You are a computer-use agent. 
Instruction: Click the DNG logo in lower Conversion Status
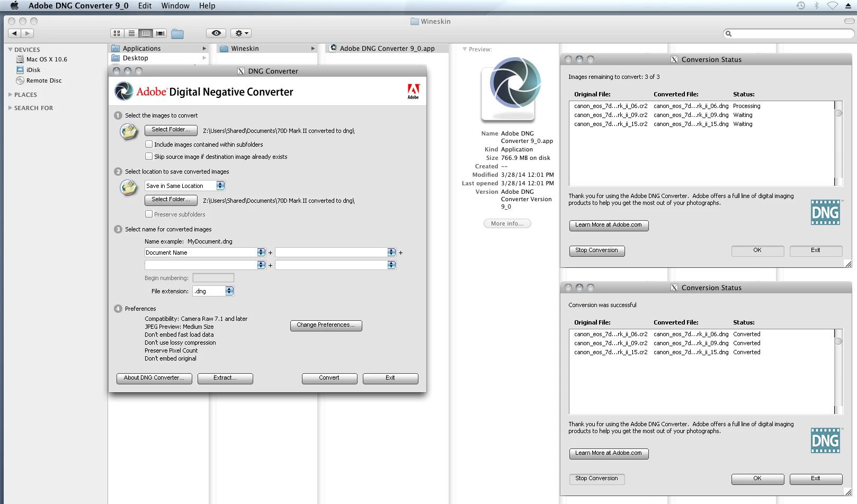tap(825, 440)
